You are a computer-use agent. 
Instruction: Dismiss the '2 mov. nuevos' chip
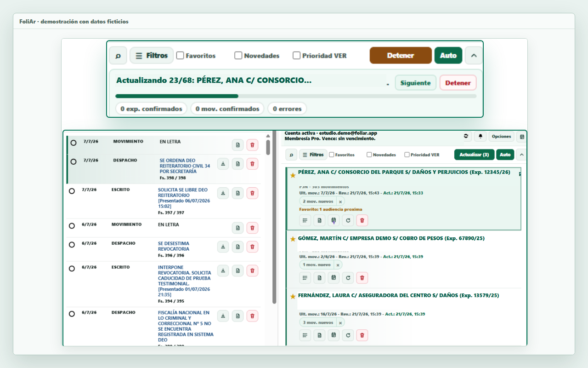tap(340, 201)
